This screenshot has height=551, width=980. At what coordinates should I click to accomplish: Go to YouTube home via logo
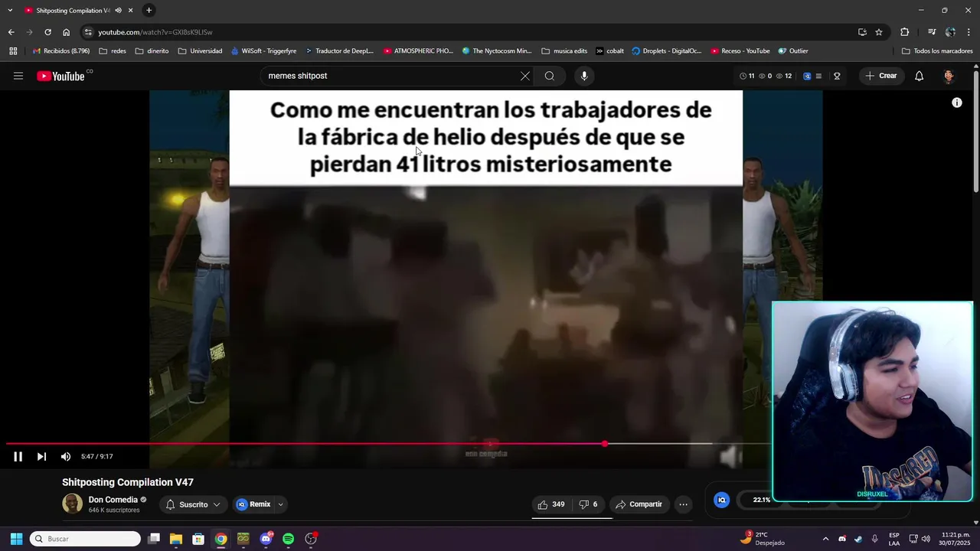coord(60,76)
